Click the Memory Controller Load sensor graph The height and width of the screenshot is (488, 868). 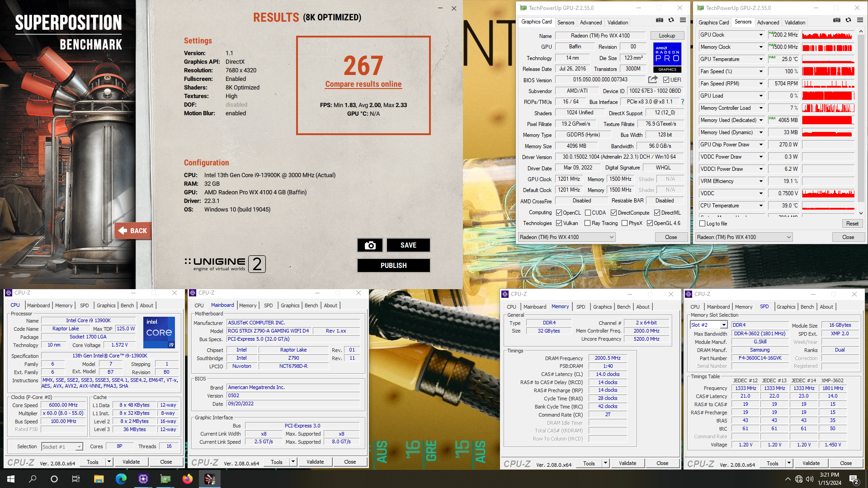[x=828, y=108]
